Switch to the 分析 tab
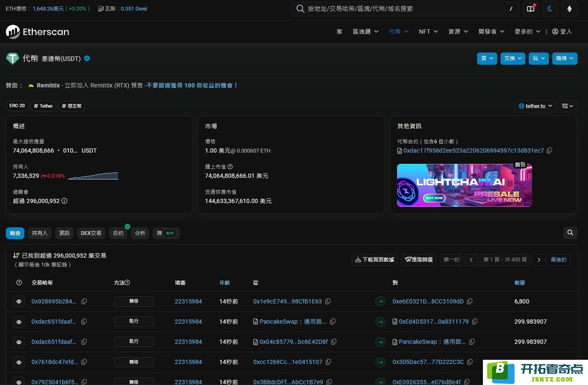This screenshot has height=385, width=588. (140, 233)
